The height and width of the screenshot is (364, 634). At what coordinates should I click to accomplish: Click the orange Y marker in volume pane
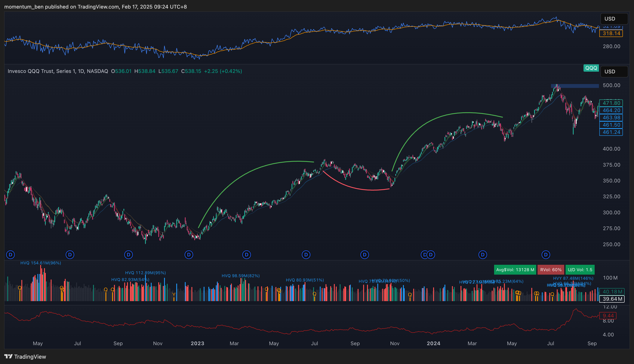[174, 294]
